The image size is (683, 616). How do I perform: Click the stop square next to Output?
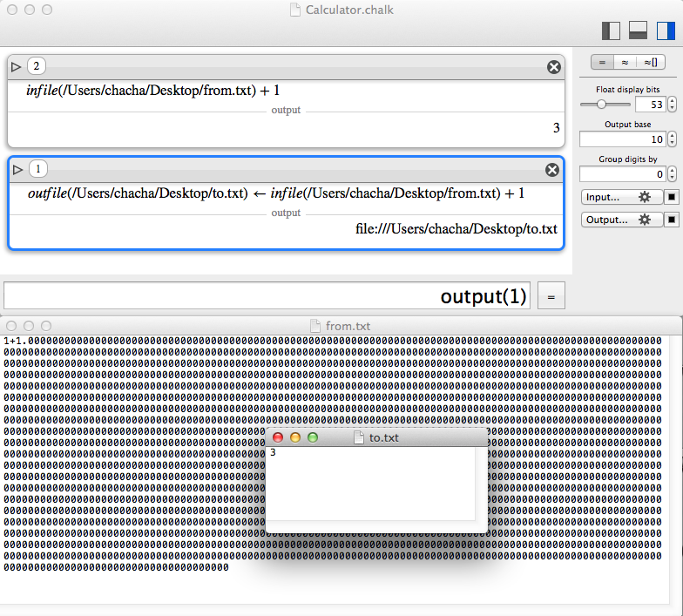pos(671,220)
